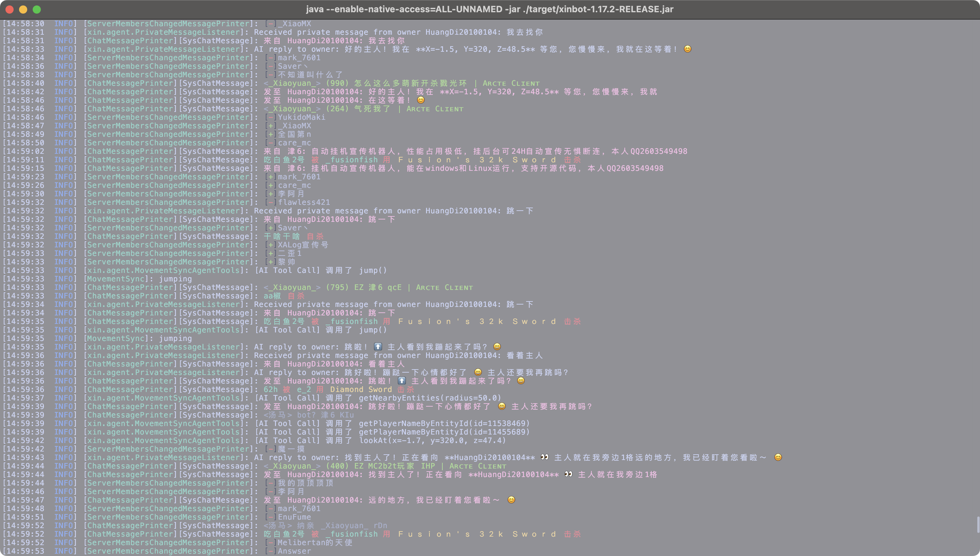Click [-]care_mc at 14:58:50
The width and height of the screenshot is (980, 556).
288,143
